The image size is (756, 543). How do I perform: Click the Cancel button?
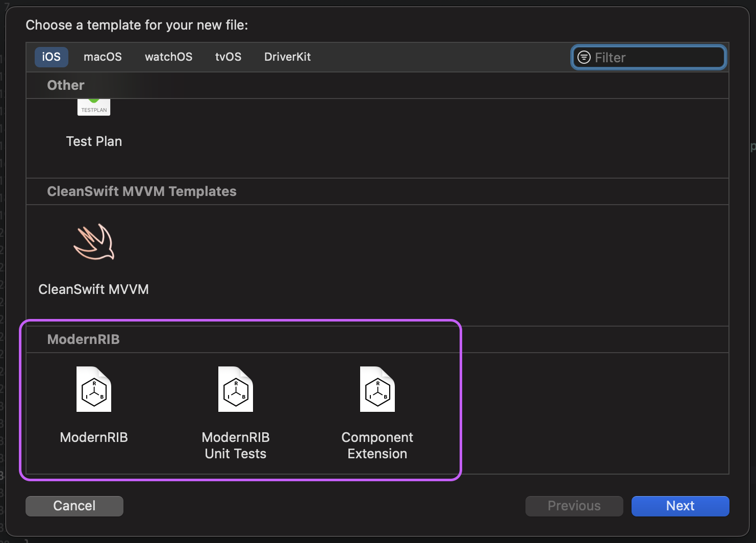(74, 506)
